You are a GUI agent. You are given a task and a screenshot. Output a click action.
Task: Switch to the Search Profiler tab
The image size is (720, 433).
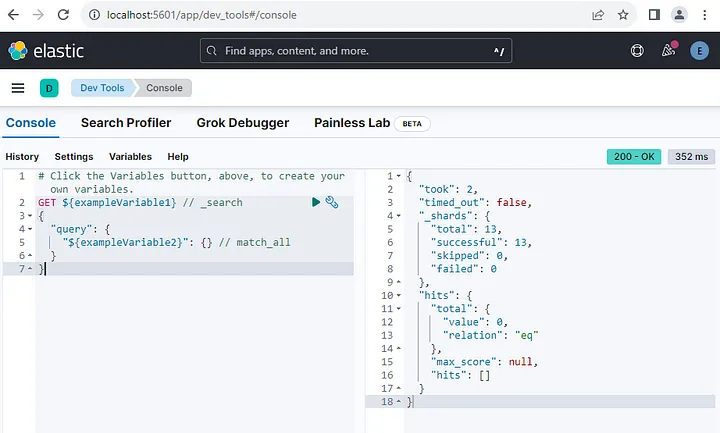126,123
